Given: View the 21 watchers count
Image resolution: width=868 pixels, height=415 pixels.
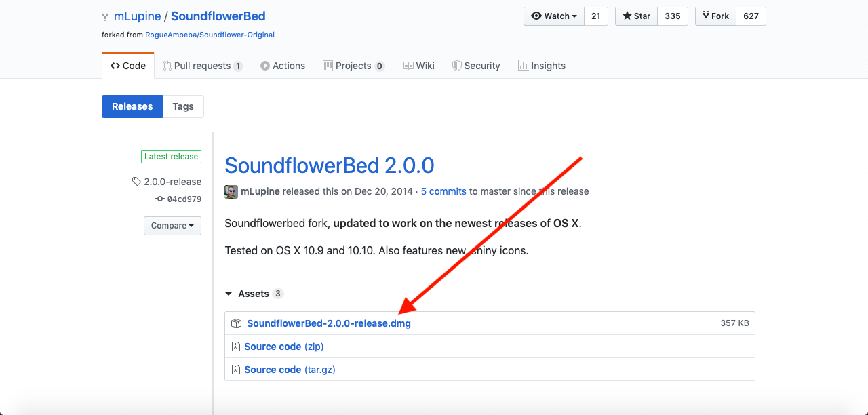Looking at the screenshot, I should coord(595,16).
